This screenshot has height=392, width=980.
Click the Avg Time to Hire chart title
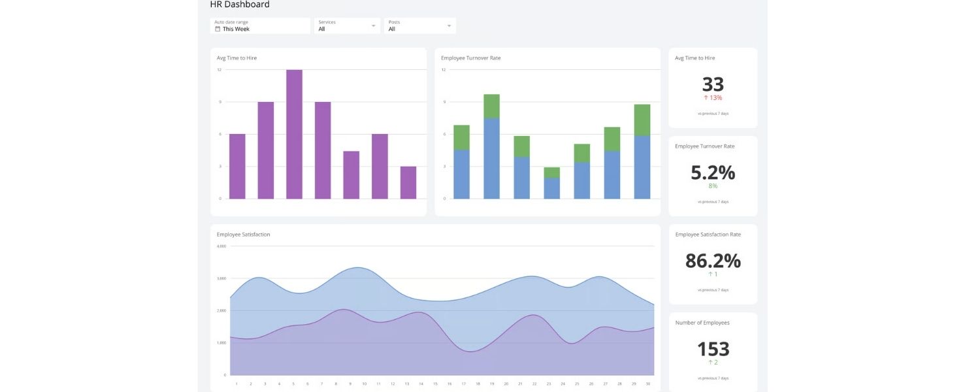237,57
